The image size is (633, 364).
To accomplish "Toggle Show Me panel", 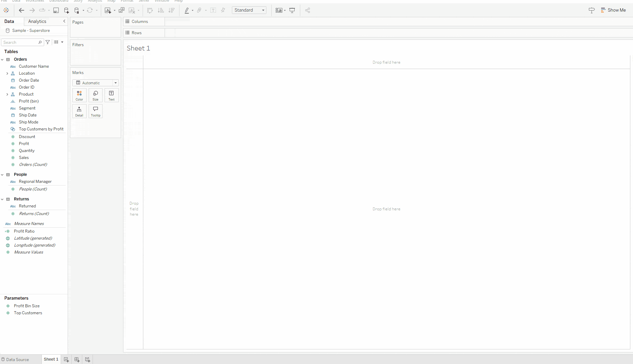I will (613, 10).
